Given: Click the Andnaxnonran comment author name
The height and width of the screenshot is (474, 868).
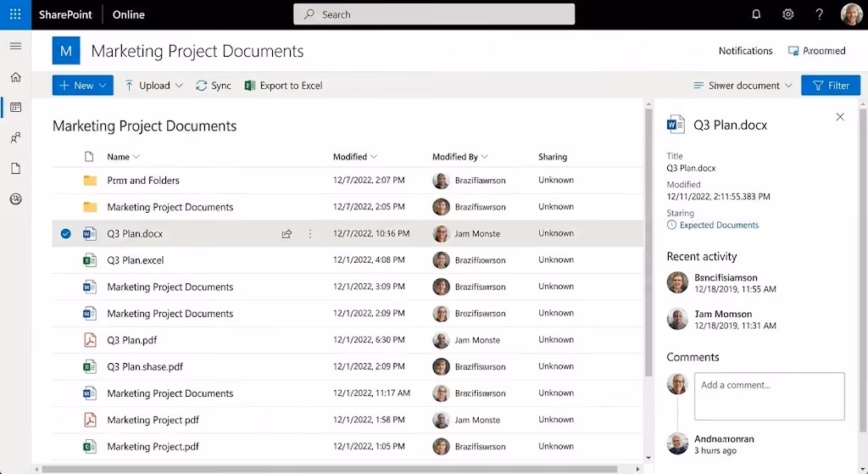Looking at the screenshot, I should [724, 438].
